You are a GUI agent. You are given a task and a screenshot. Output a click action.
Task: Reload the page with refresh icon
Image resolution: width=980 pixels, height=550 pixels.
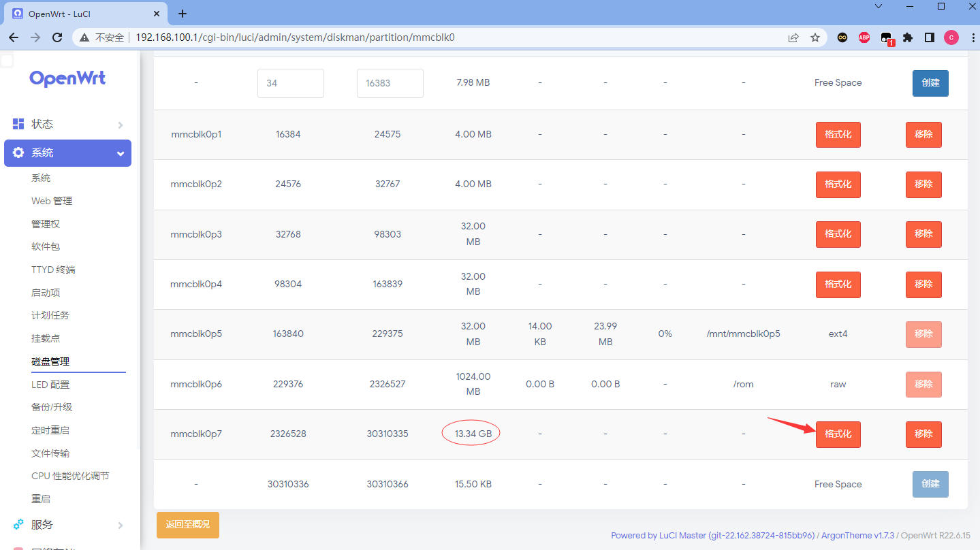click(x=57, y=37)
